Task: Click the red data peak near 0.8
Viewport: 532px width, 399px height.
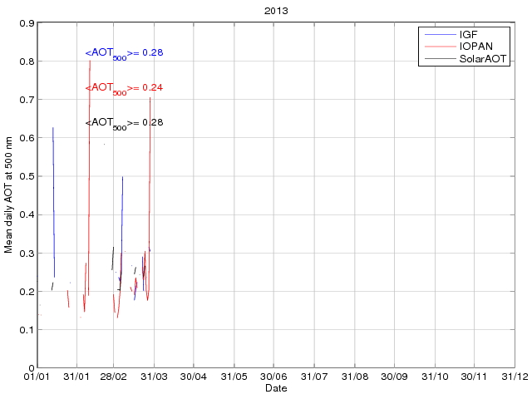Action: coord(90,62)
